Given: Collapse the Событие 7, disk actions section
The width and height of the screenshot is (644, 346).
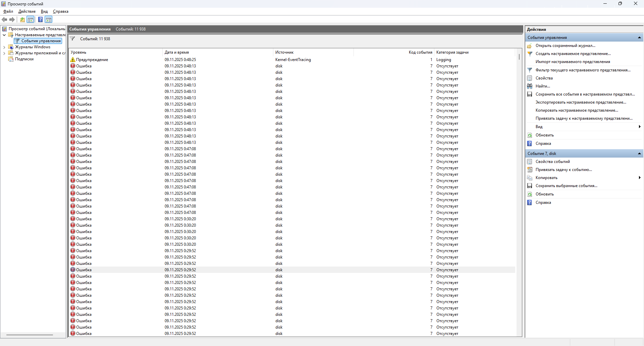Looking at the screenshot, I should point(639,154).
